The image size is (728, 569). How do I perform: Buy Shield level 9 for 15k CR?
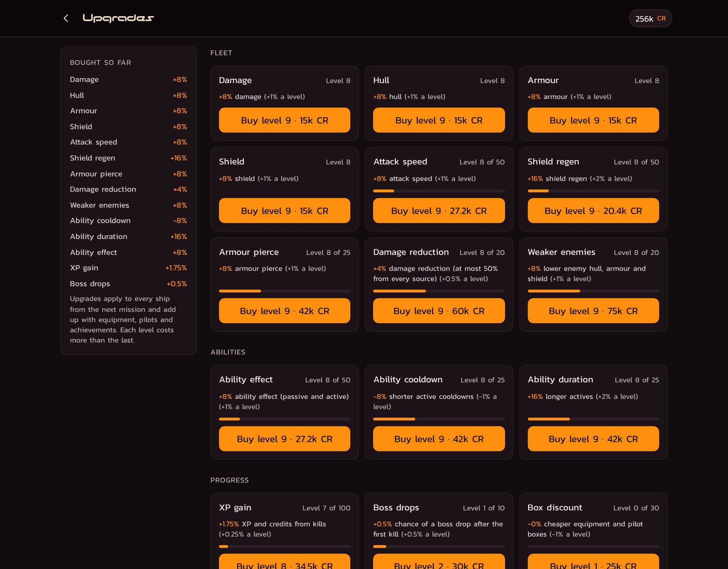284,211
